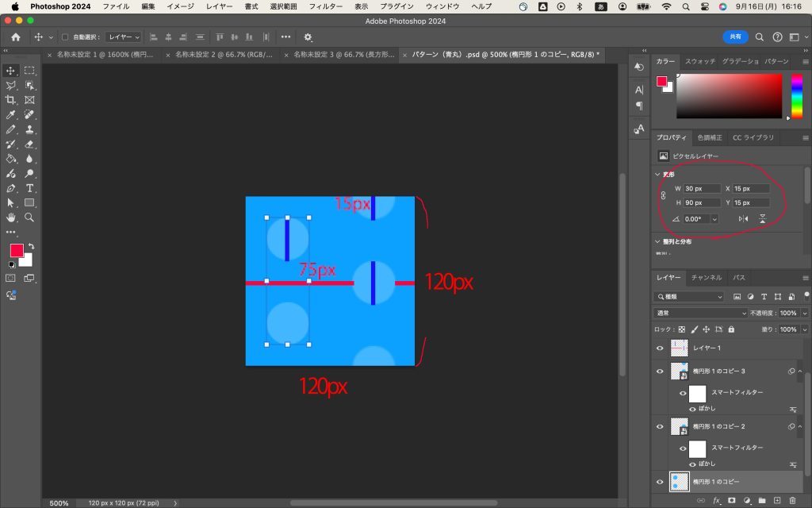Image resolution: width=812 pixels, height=508 pixels.
Task: Delete layer using the trash icon
Action: click(x=793, y=501)
